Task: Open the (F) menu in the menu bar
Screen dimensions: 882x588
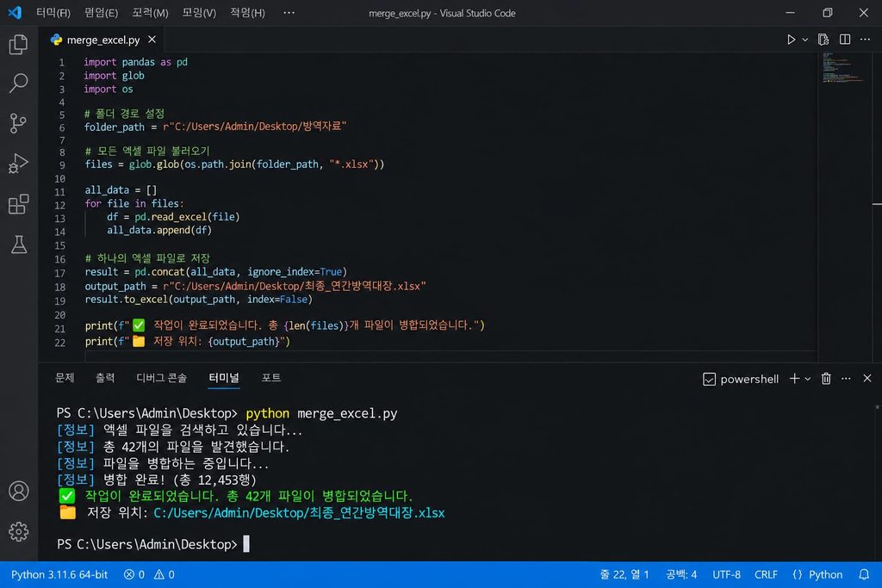Action: pyautogui.click(x=53, y=13)
